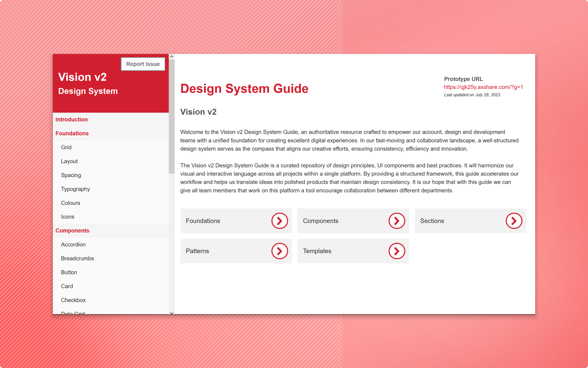This screenshot has height=368, width=588.
Task: Collapse the Foundations sidebar section
Action: click(x=72, y=133)
